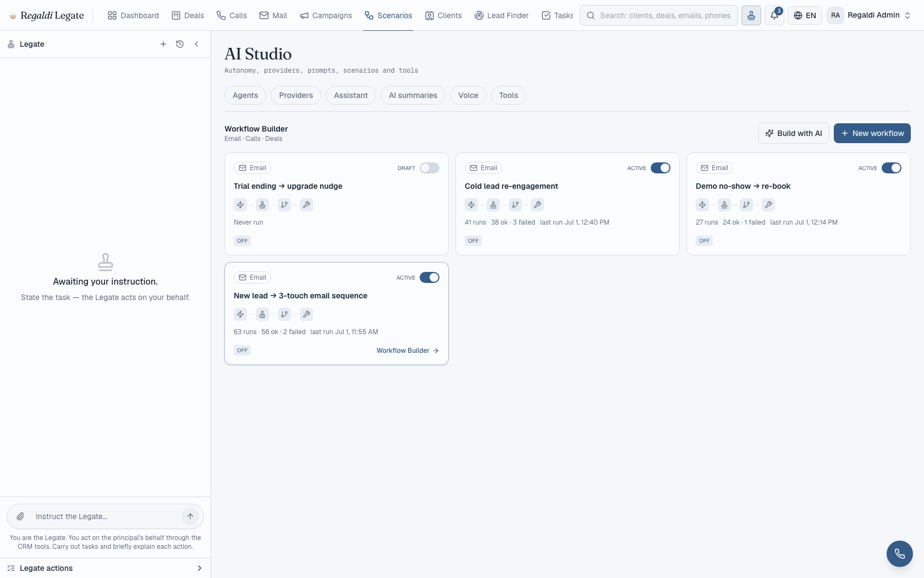This screenshot has height=578, width=924.
Task: Click agent stamp icon on Trial ending card
Action: pyautogui.click(x=262, y=205)
